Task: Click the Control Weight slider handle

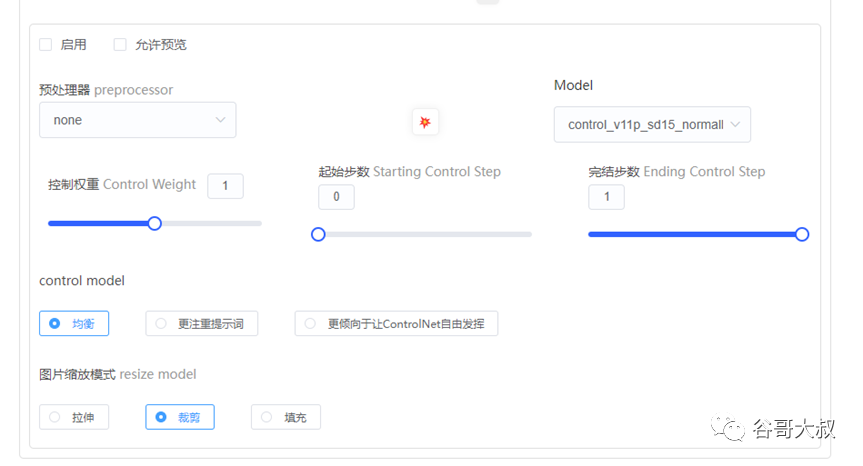Action: pos(155,223)
